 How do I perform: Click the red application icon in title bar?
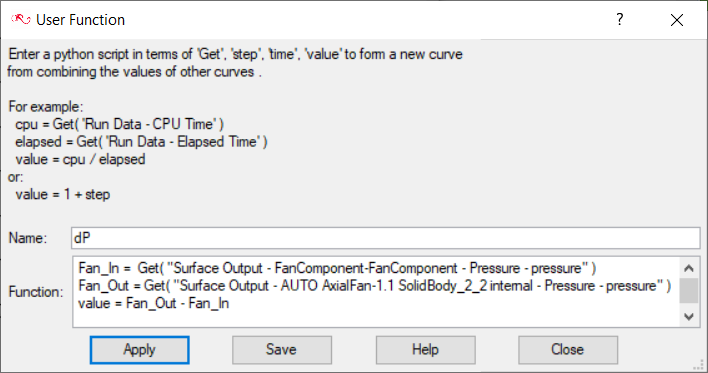point(21,19)
